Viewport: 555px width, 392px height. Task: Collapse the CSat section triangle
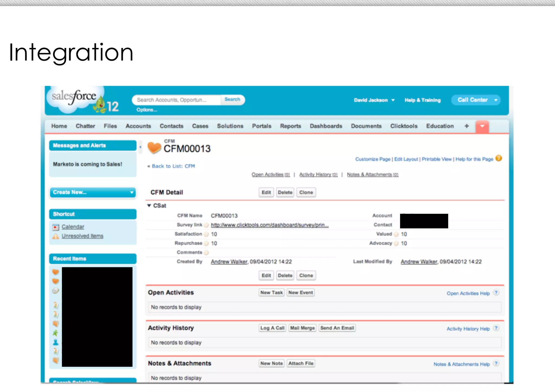pos(149,206)
